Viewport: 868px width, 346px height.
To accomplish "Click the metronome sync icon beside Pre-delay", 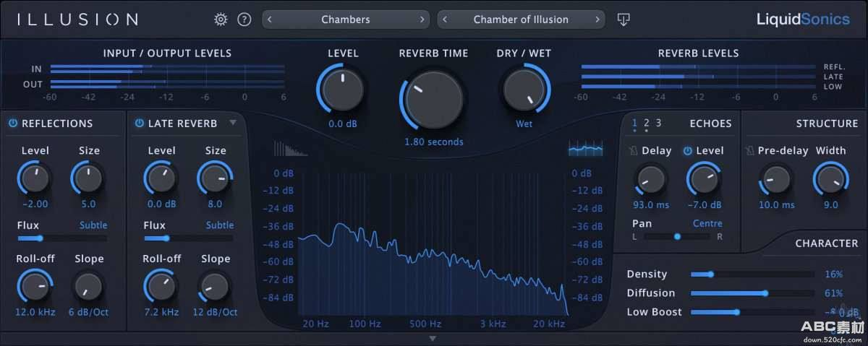I will click(x=749, y=151).
